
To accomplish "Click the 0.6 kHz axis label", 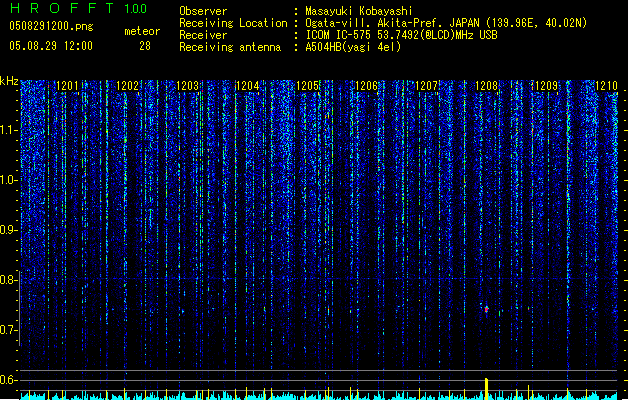I will (x=9, y=380).
